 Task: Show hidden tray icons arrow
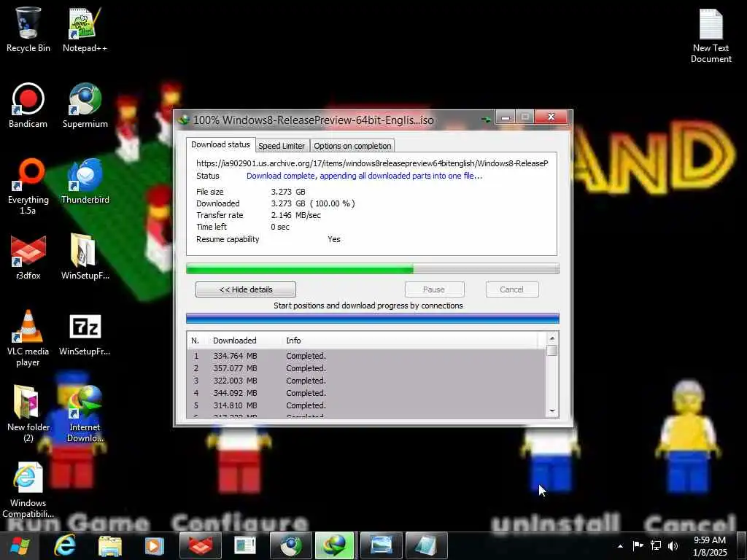coord(620,546)
